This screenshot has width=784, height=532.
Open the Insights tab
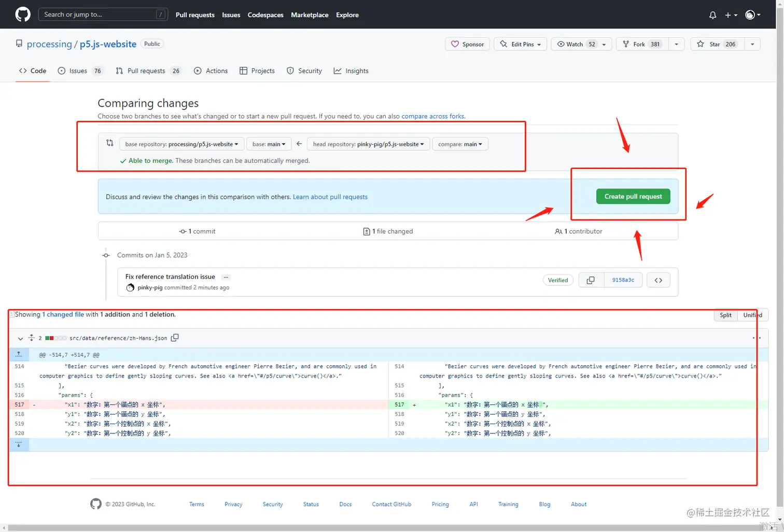351,71
